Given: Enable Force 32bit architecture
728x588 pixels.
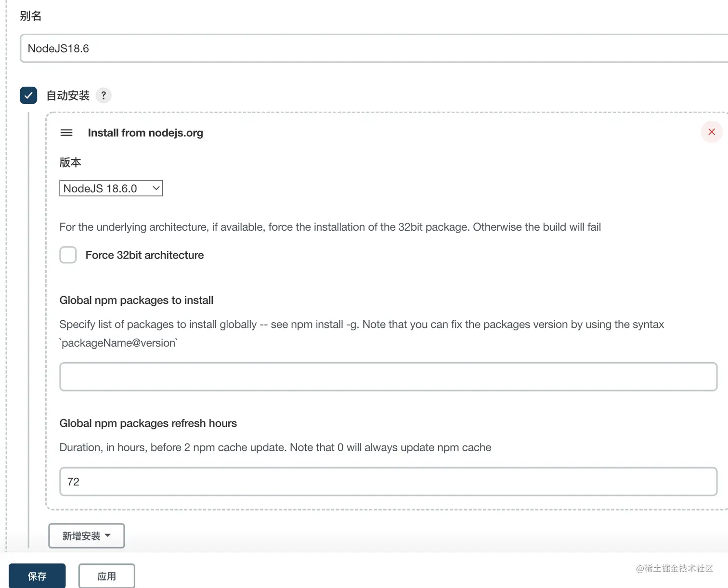Looking at the screenshot, I should [68, 255].
